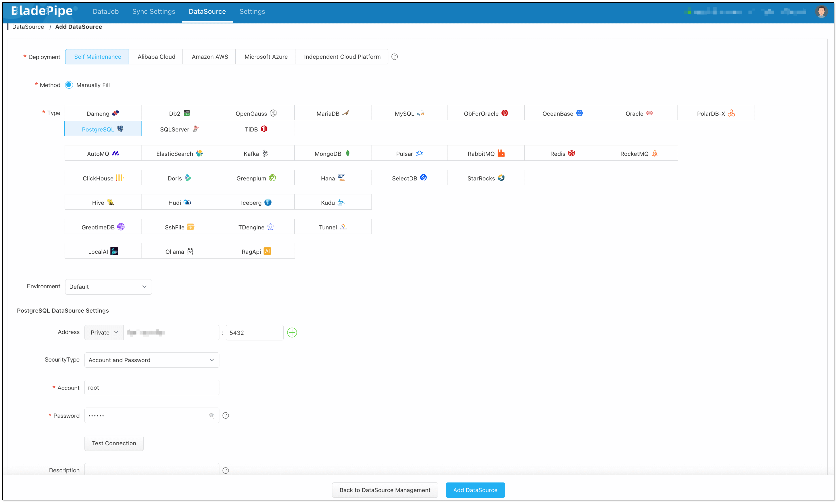Click the Test Connection button
Screen dimensions: 838x504
pos(114,443)
